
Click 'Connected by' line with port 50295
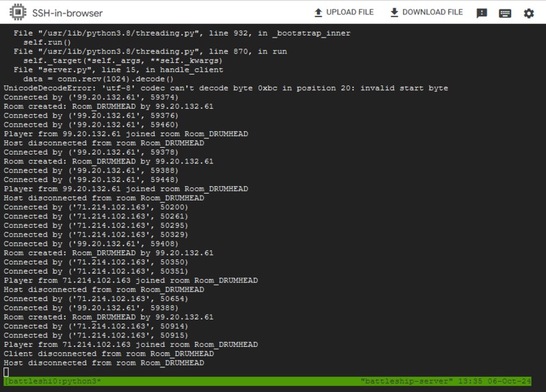click(96, 226)
